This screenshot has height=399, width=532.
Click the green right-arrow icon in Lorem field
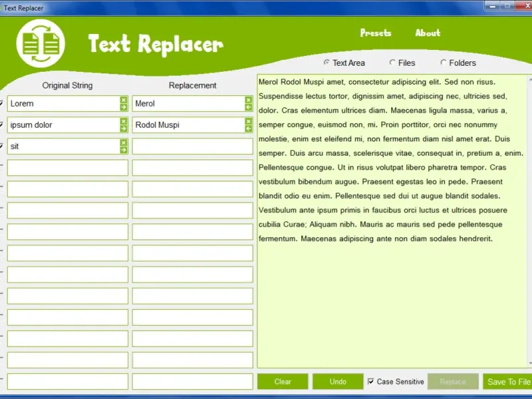click(124, 107)
